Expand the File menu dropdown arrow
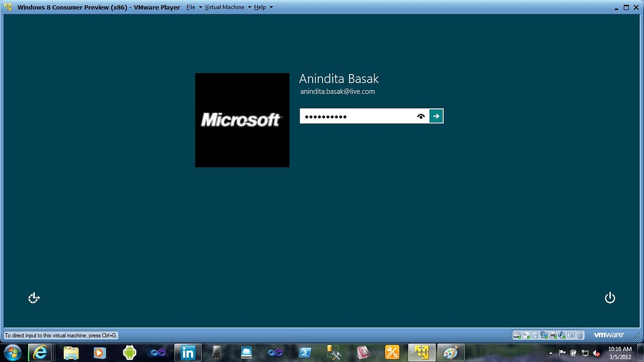Screen dimensions: 644x362 pos(200,8)
